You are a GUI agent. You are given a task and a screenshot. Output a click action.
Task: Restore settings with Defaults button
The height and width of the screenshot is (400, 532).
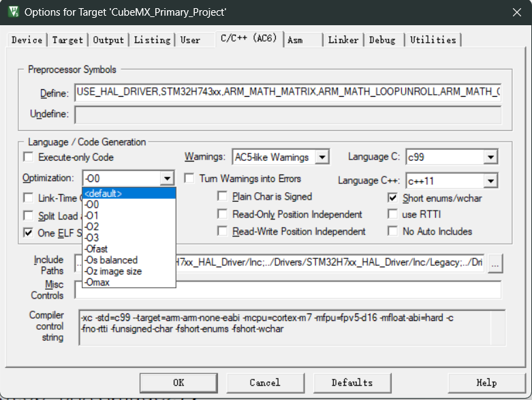pyautogui.click(x=352, y=383)
